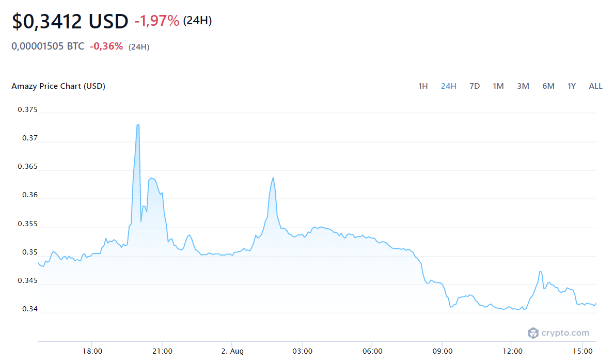Click the crypto.com shield logo icon

[533, 333]
